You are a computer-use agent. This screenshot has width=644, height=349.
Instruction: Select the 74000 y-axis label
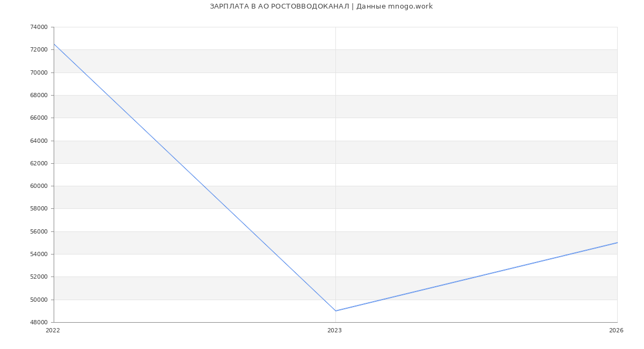pos(39,27)
